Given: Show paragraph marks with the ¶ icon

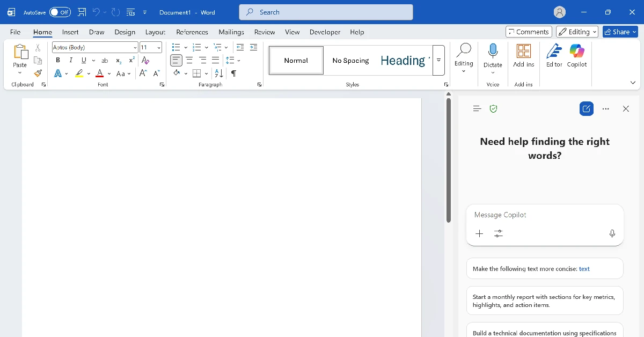Looking at the screenshot, I should (233, 73).
